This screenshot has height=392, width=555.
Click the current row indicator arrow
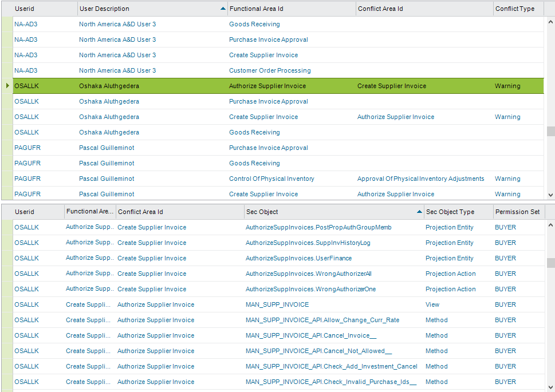[x=7, y=86]
